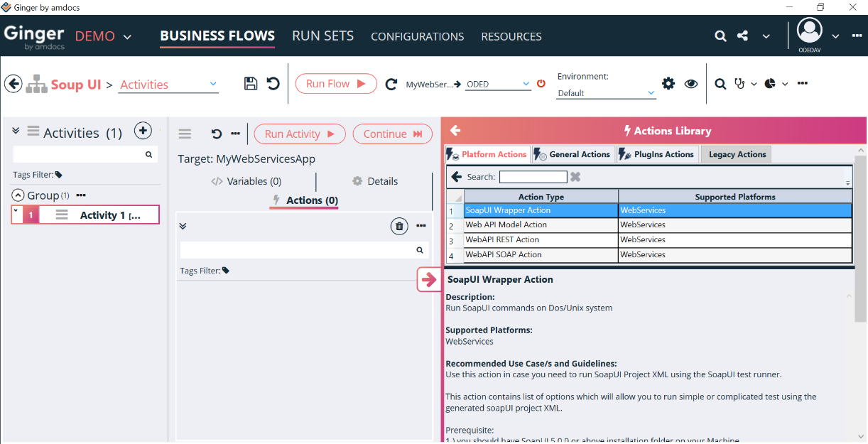Screen dimensions: 868x444
Task: Save the business flow with the floppy icon
Action: [x=251, y=84]
